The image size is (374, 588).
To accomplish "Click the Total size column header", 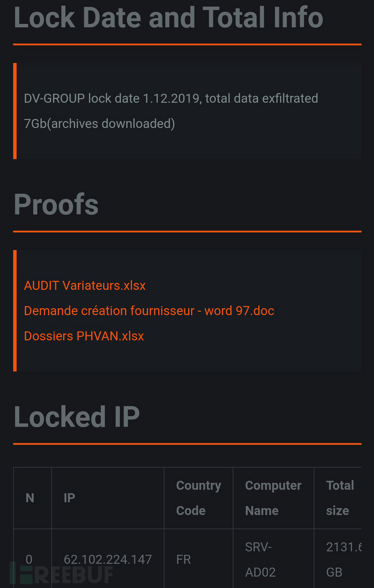I will click(338, 498).
